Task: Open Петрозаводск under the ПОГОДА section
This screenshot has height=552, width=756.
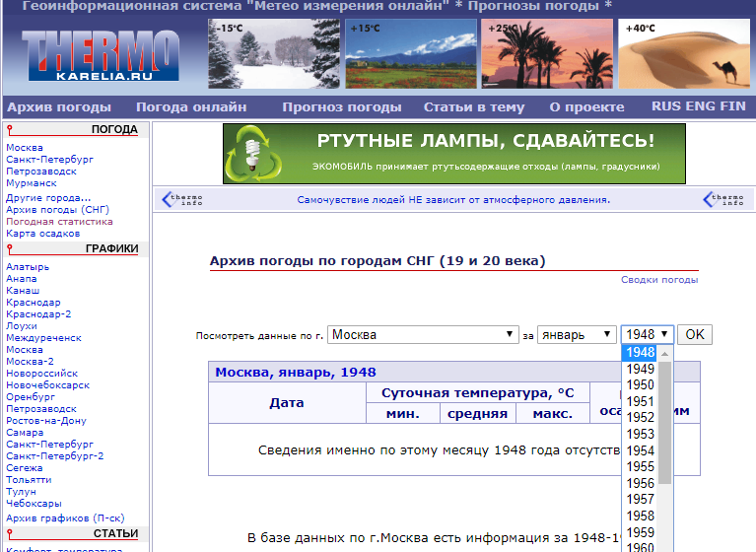Action: click(41, 172)
